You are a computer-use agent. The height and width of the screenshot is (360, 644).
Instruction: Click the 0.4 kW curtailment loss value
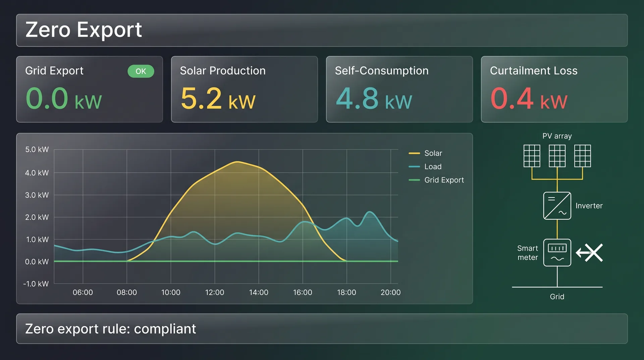(529, 98)
